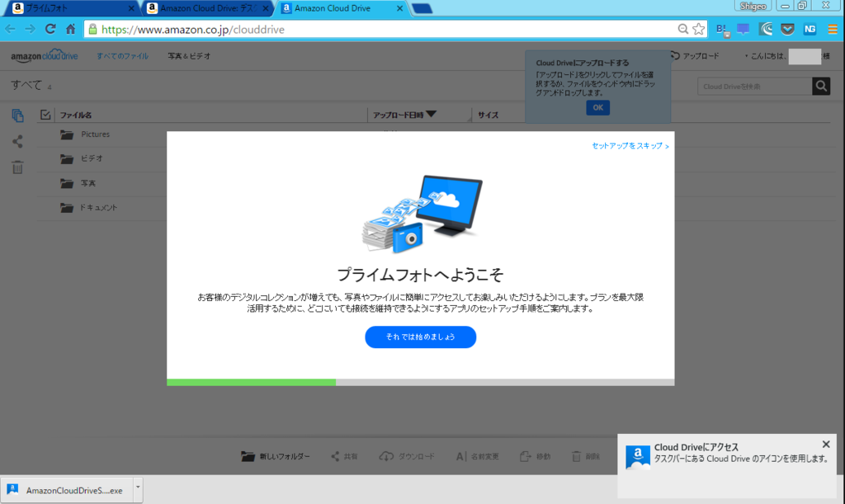Click the trash icon in left sidebar
This screenshot has height=504, width=845.
coord(17,167)
